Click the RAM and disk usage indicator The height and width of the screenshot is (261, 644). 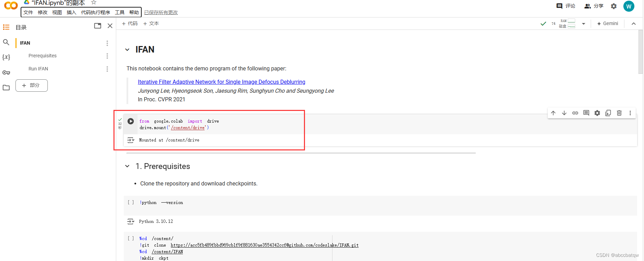[567, 23]
